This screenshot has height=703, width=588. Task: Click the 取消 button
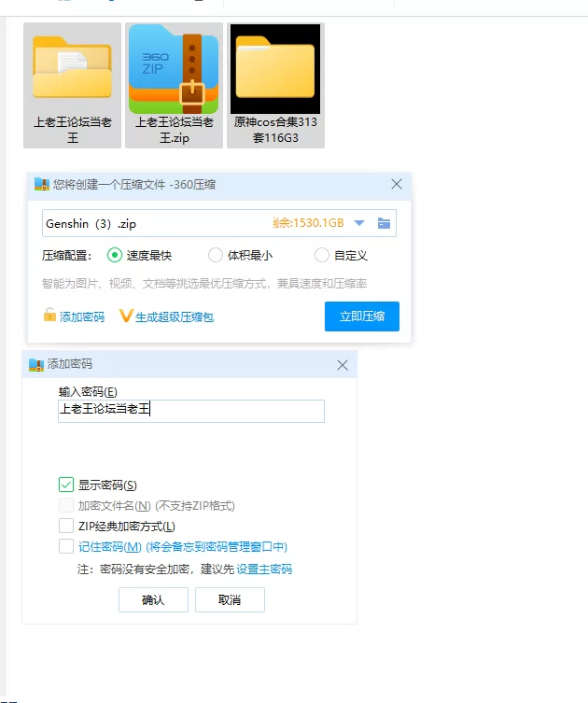click(230, 599)
